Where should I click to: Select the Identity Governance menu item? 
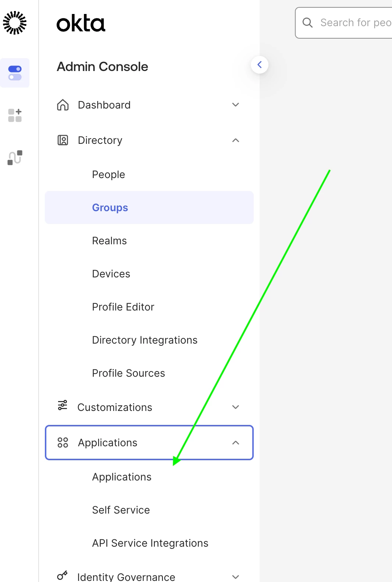pyautogui.click(x=149, y=576)
